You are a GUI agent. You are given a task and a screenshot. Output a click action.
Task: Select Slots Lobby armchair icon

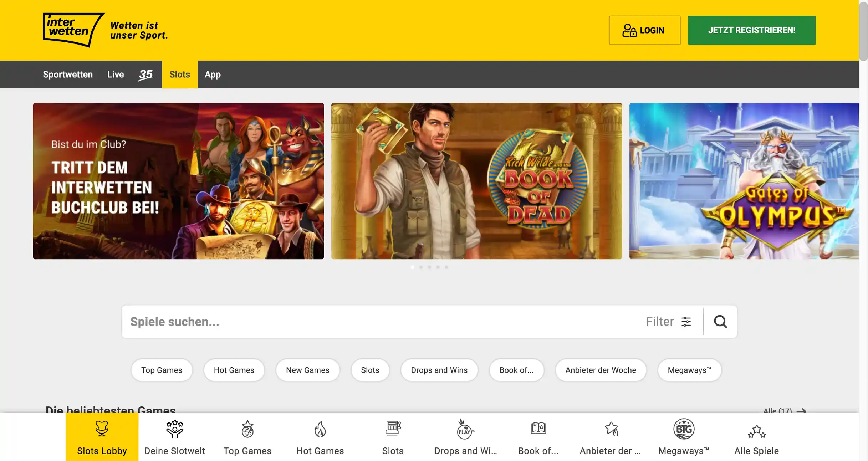[102, 429]
